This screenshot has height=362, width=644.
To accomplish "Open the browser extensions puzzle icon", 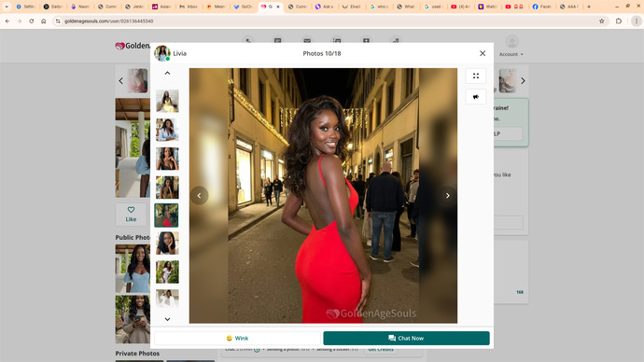I will [619, 21].
